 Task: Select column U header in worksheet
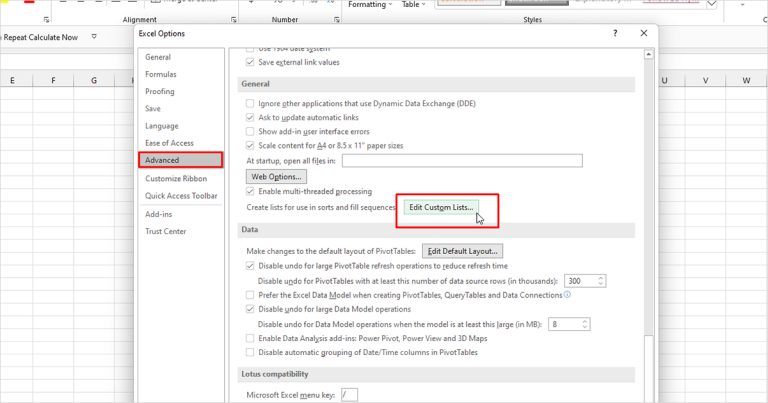(x=665, y=80)
